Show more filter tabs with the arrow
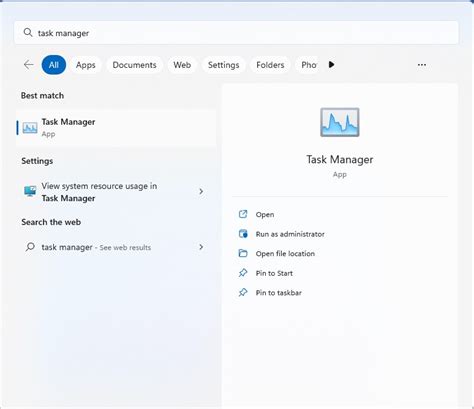Screen dimensions: 474x409 (331, 65)
